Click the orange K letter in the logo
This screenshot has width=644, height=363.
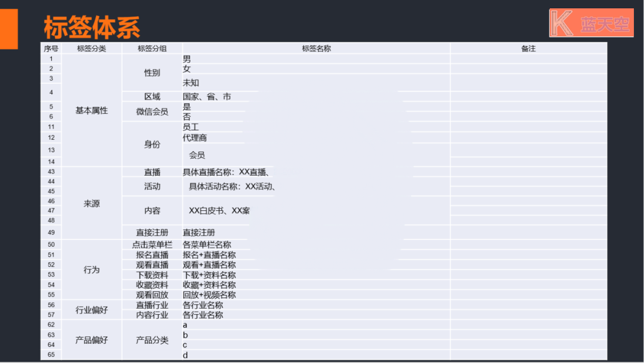[x=562, y=23]
